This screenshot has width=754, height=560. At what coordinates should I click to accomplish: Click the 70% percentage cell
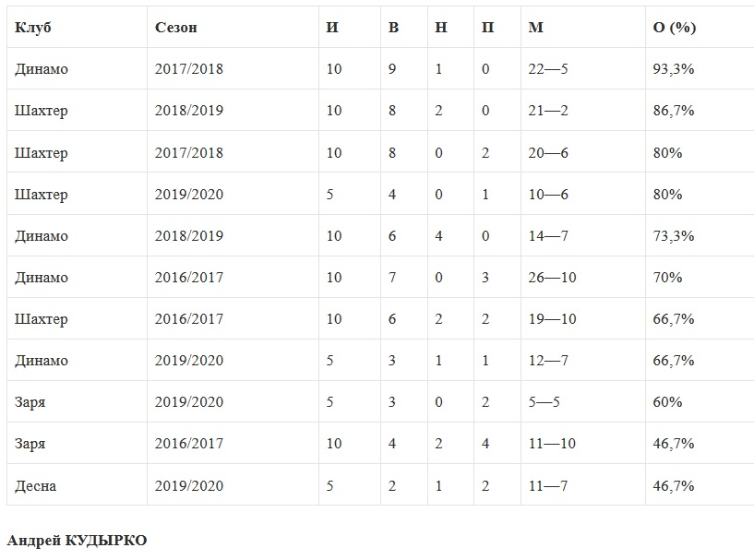pyautogui.click(x=668, y=278)
